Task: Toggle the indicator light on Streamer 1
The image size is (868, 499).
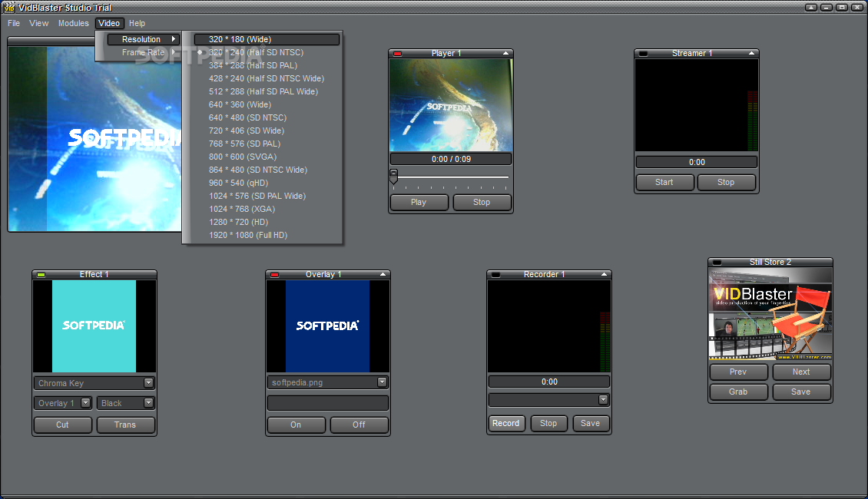Action: point(643,54)
